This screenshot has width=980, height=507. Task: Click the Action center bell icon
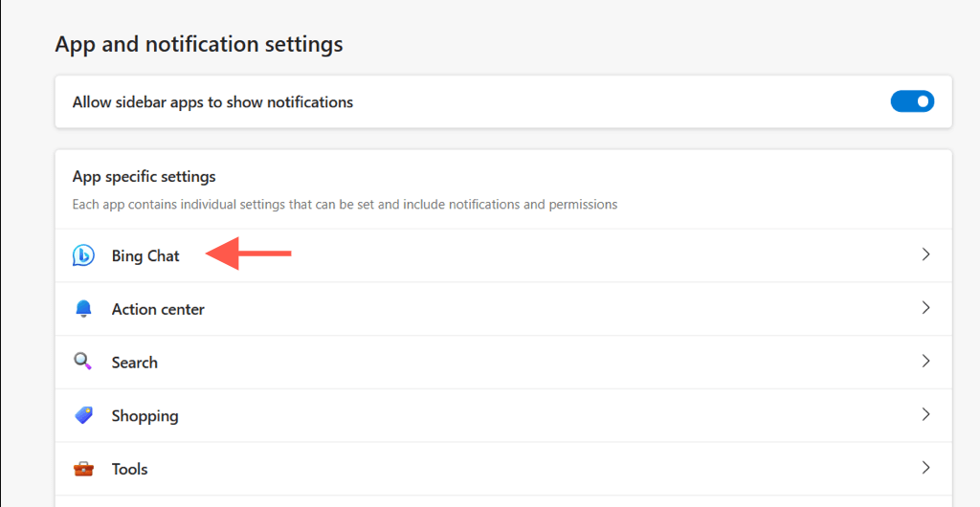[x=83, y=309]
